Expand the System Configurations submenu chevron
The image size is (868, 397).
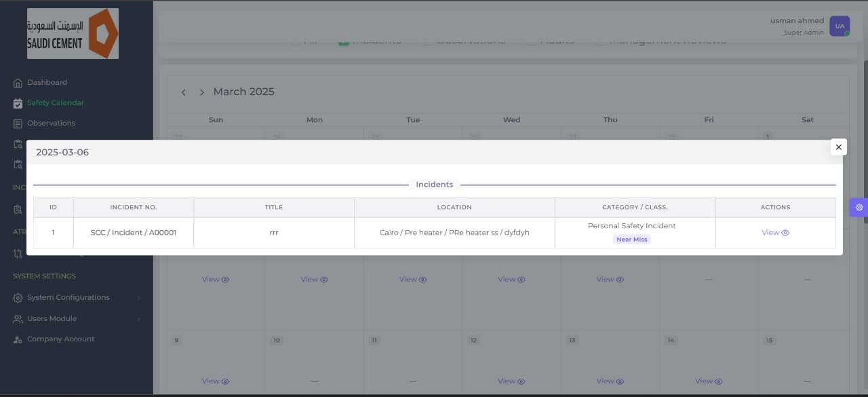pyautogui.click(x=139, y=297)
